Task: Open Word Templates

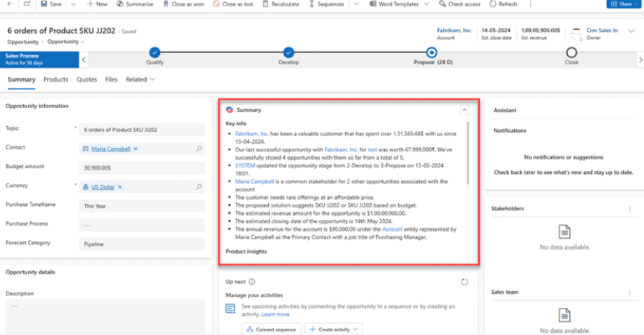Action: point(394,3)
